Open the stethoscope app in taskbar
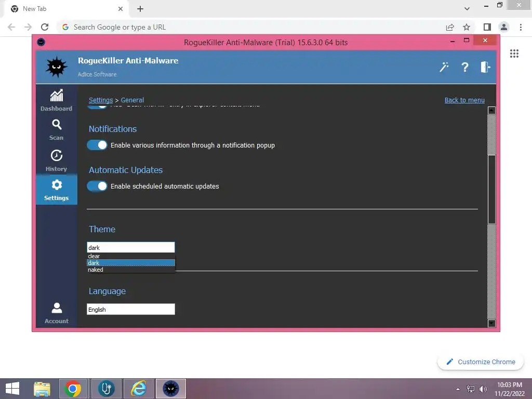This screenshot has height=399, width=532. (x=106, y=389)
